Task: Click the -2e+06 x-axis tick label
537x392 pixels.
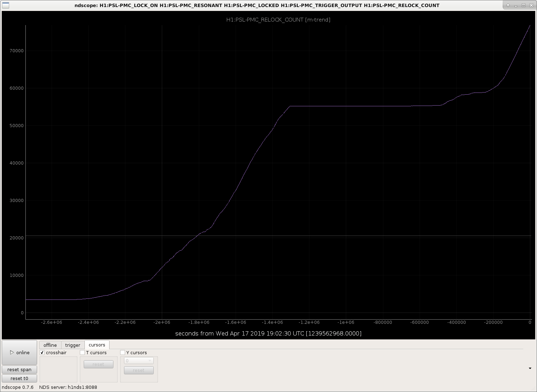Action: (x=162, y=322)
